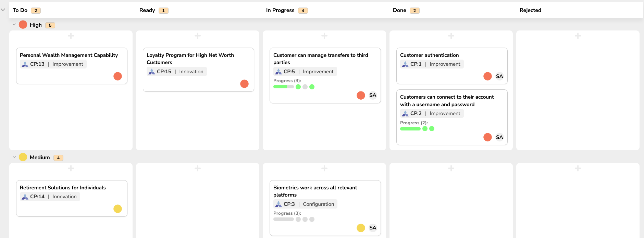Click the Innovation tag on CP:15 card
The width and height of the screenshot is (644, 238).
tap(191, 72)
